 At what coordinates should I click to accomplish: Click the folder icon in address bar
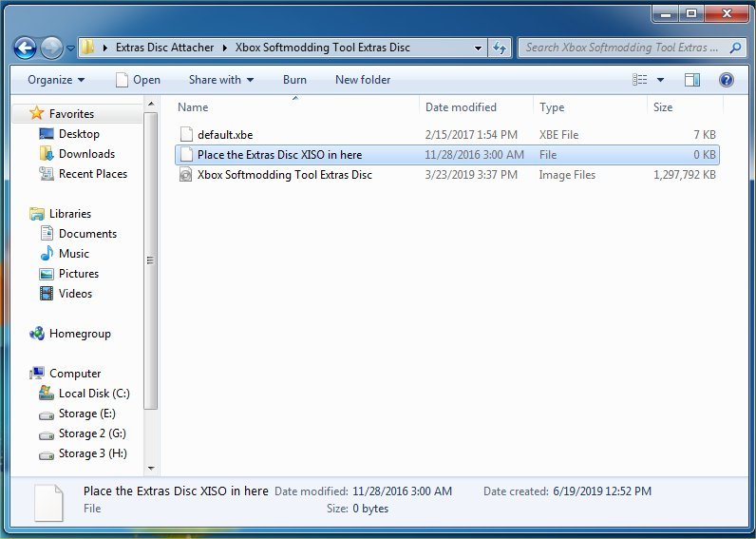(x=87, y=47)
